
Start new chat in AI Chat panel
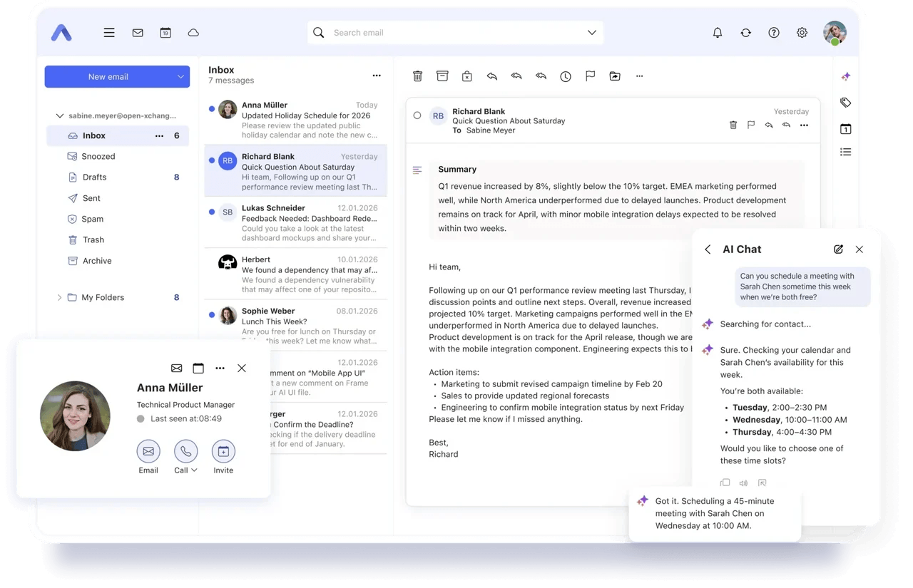click(x=838, y=249)
